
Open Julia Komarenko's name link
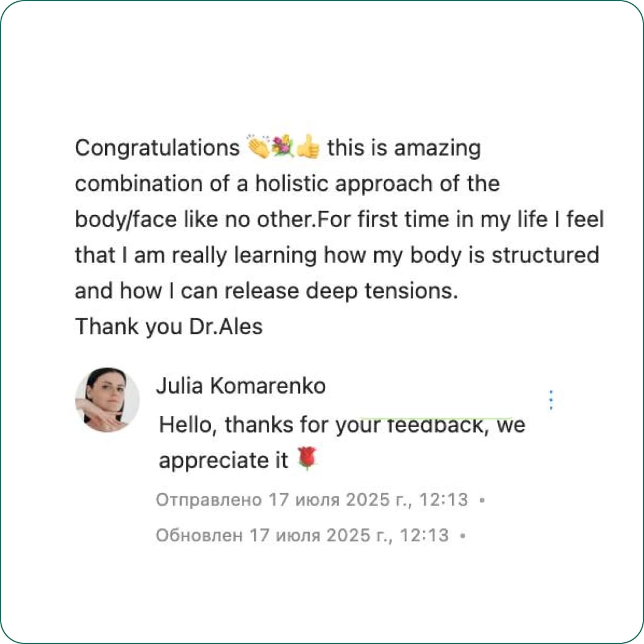(241, 386)
